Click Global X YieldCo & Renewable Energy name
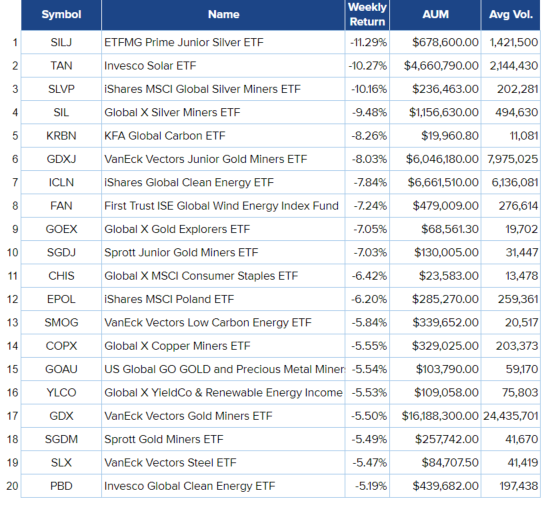 (223, 392)
